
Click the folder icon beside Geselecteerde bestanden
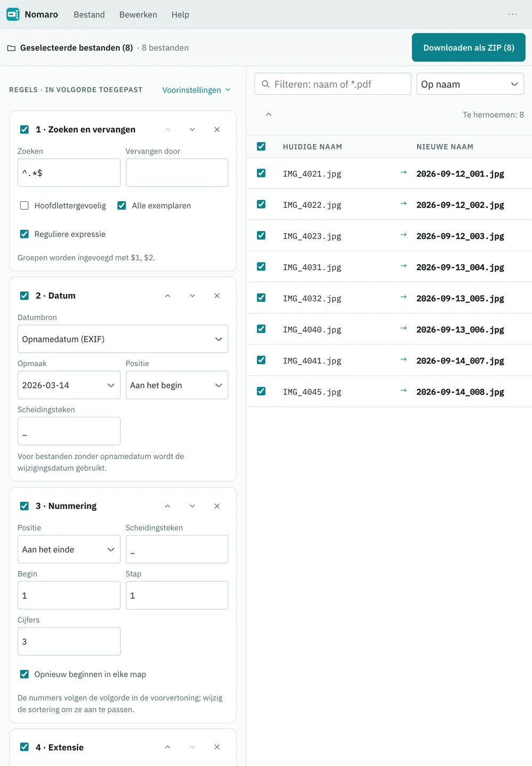click(11, 48)
